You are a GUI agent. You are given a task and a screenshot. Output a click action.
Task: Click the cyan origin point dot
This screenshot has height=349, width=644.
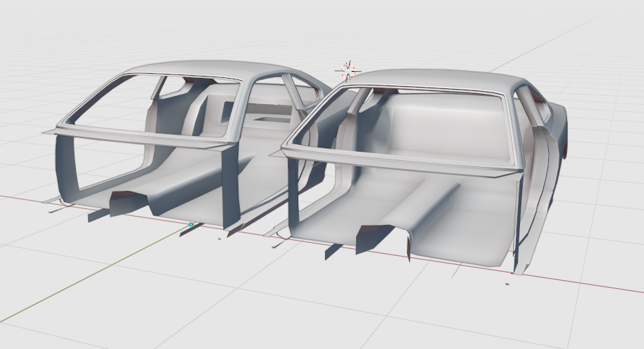[x=191, y=224]
